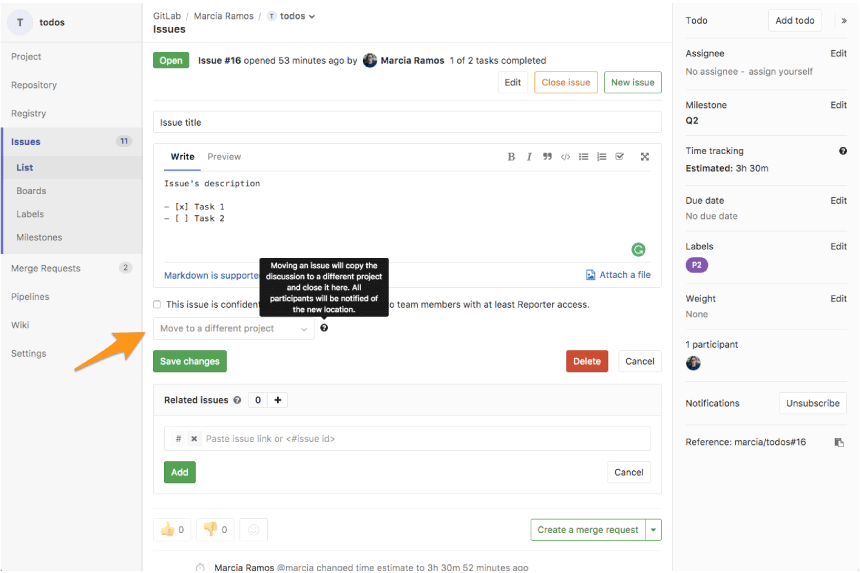Select List under Issues
Screen dimensions: 860x573
tap(25, 168)
